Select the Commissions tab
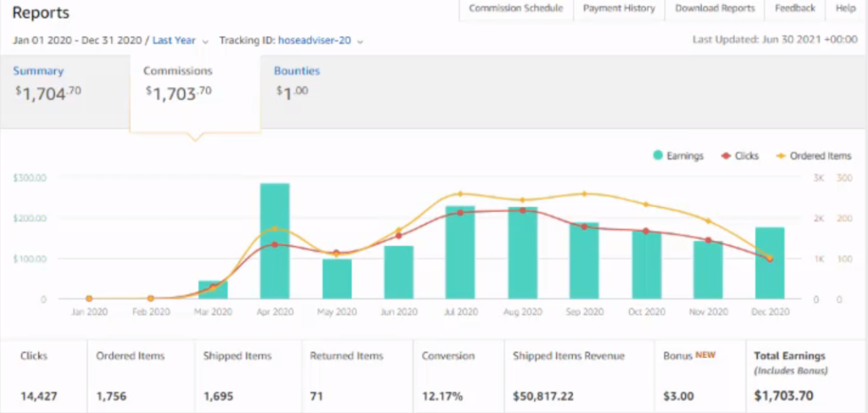This screenshot has height=413, width=868. (195, 94)
